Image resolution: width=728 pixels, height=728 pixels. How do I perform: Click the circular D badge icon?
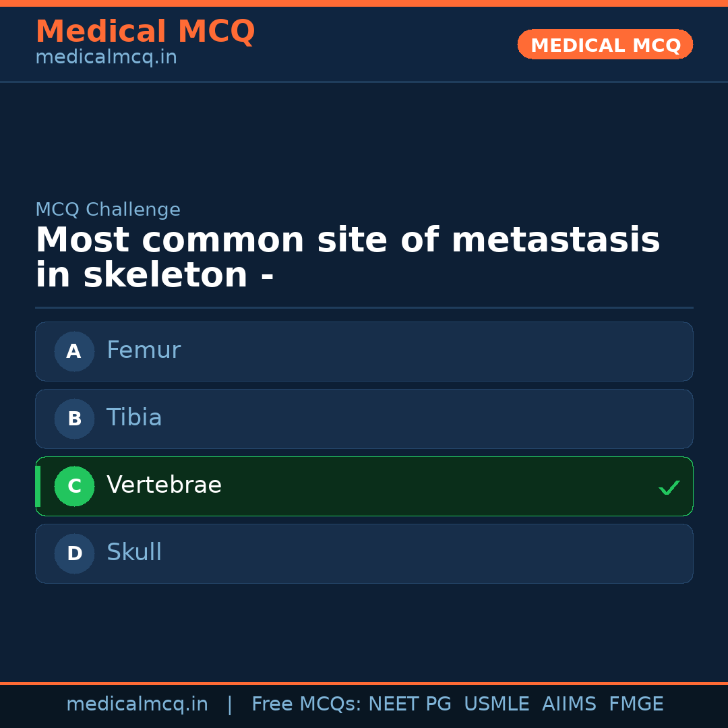coord(74,553)
